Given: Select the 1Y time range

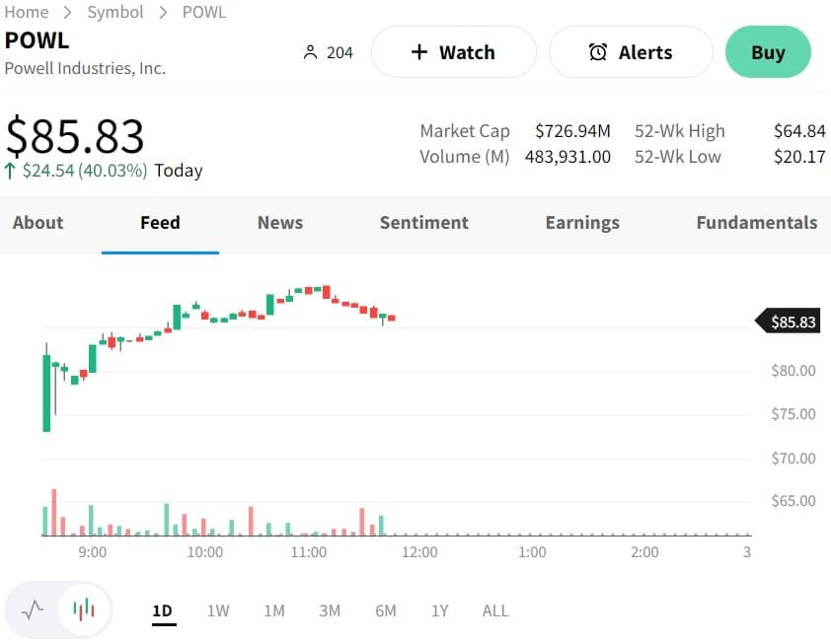Looking at the screenshot, I should tap(440, 610).
